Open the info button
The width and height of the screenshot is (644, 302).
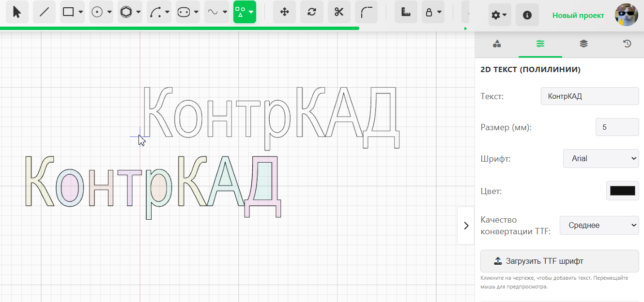[527, 15]
